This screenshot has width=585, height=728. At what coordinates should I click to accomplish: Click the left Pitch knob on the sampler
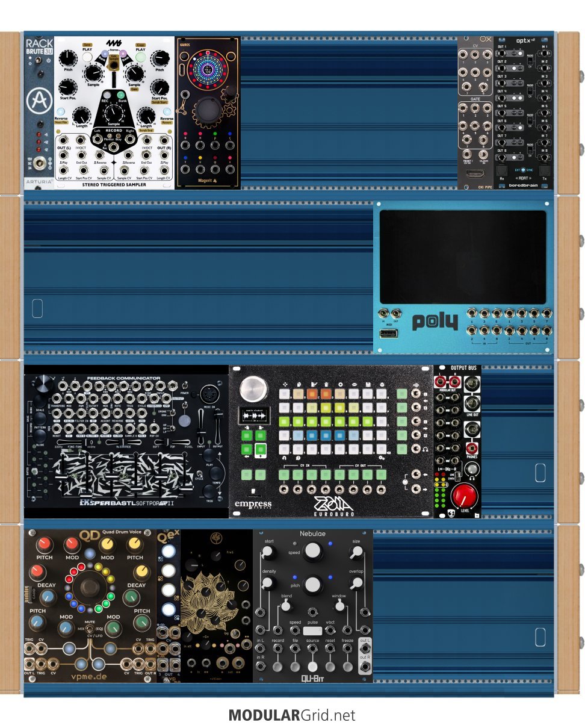click(69, 59)
